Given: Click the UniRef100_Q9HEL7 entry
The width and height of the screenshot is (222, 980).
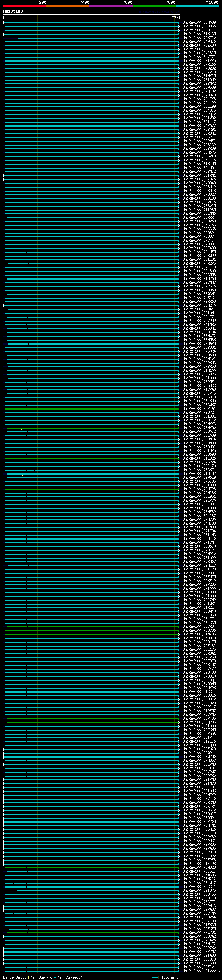Looking at the screenshot, I should (x=199, y=566).
